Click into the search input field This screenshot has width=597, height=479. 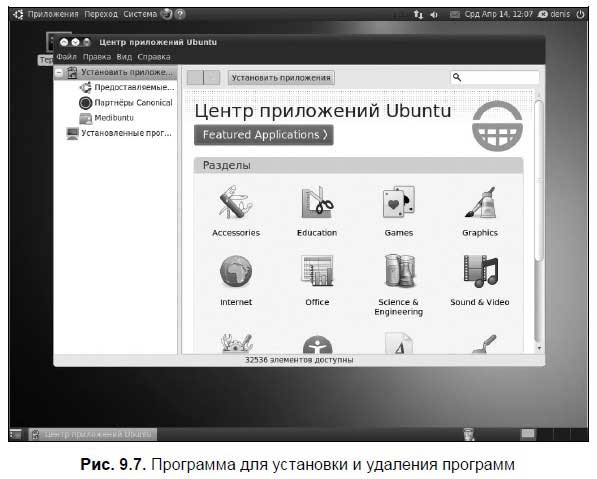(495, 77)
